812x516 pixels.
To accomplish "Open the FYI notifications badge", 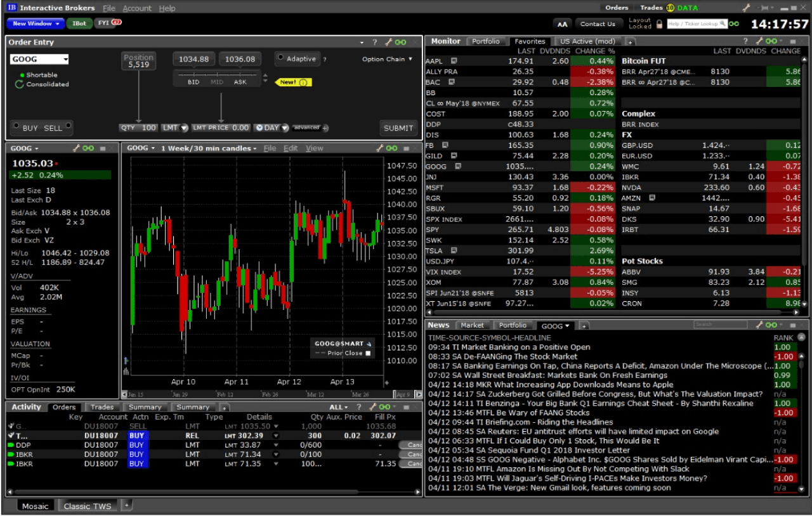I will [x=108, y=23].
